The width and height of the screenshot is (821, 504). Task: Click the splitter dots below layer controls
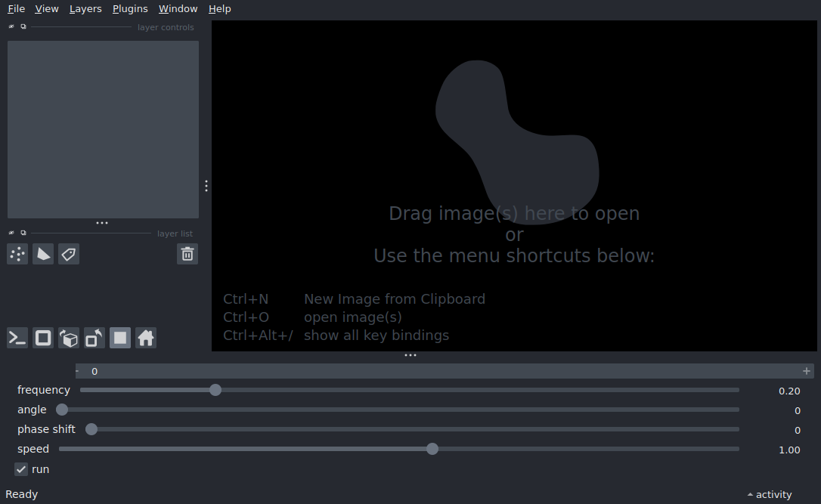pos(102,223)
